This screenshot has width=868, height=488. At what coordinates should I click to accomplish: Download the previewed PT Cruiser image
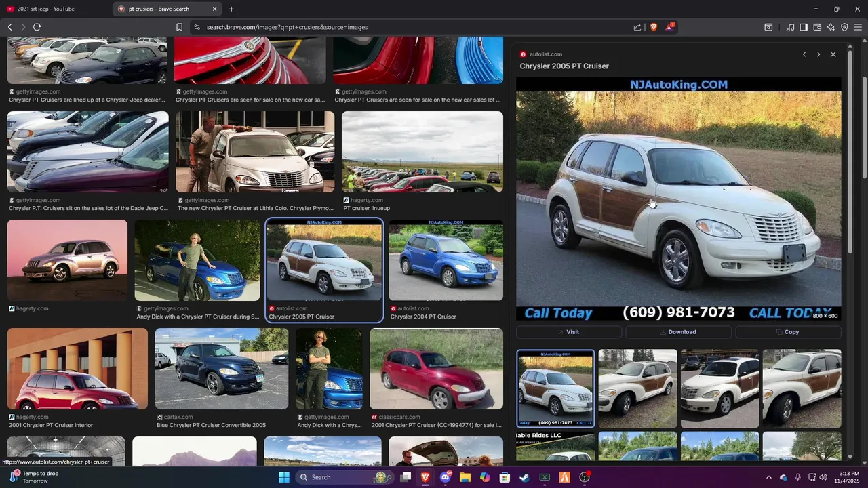click(x=678, y=332)
